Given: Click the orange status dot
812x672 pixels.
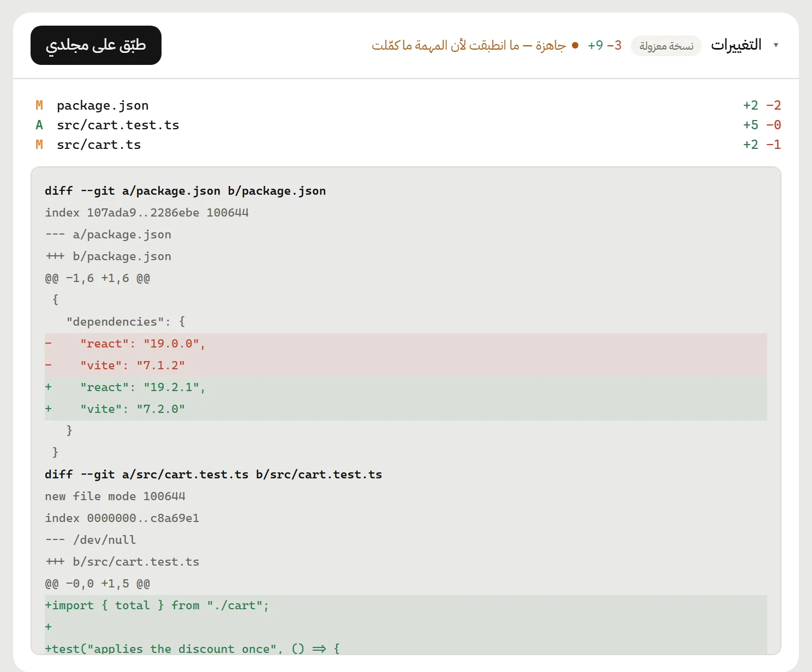Looking at the screenshot, I should (575, 45).
